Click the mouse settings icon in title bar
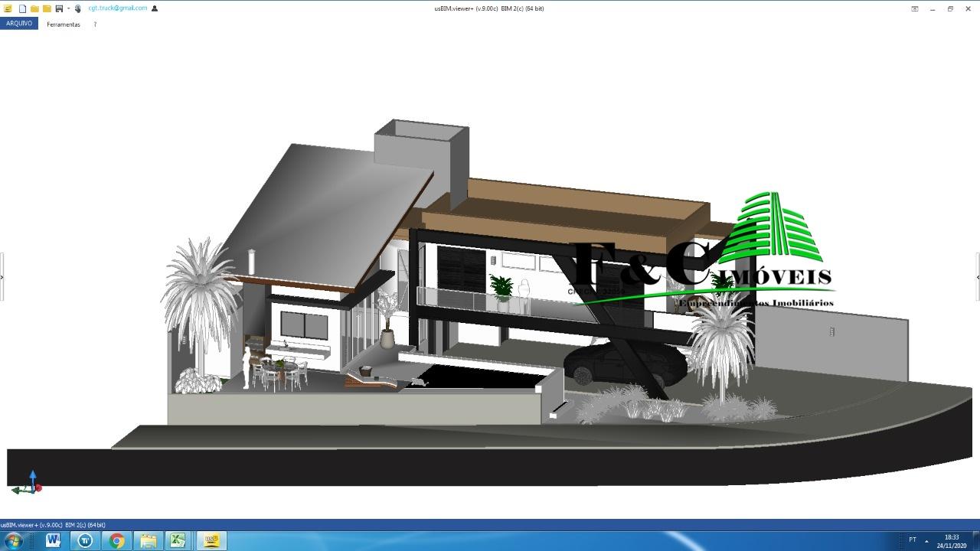This screenshot has width=980, height=551. click(77, 8)
